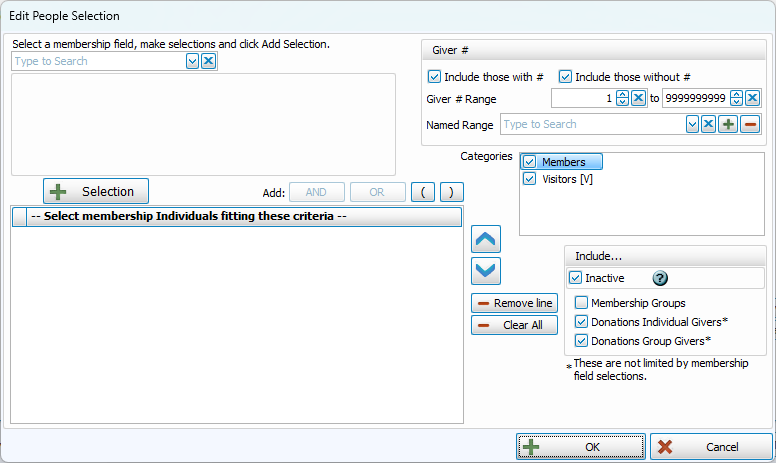Clear the Named Range search field

pos(707,124)
